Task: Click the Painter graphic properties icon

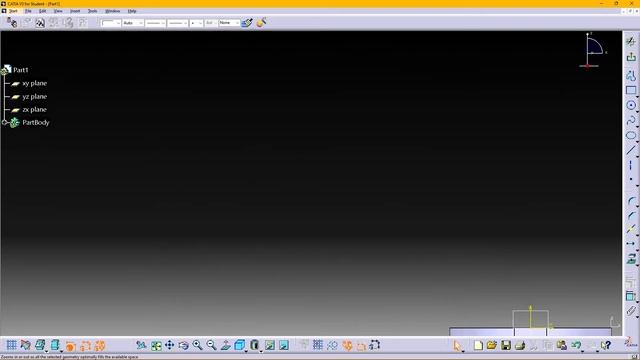Action: pos(247,23)
